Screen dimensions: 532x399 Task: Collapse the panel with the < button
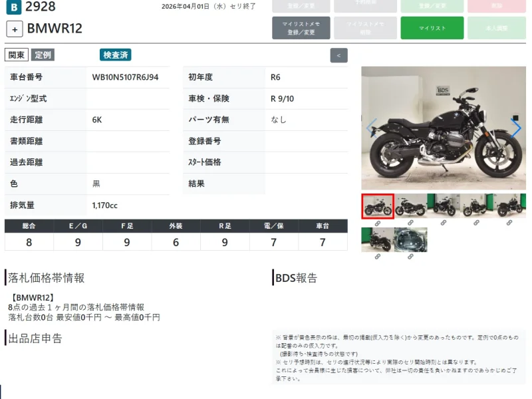click(338, 55)
